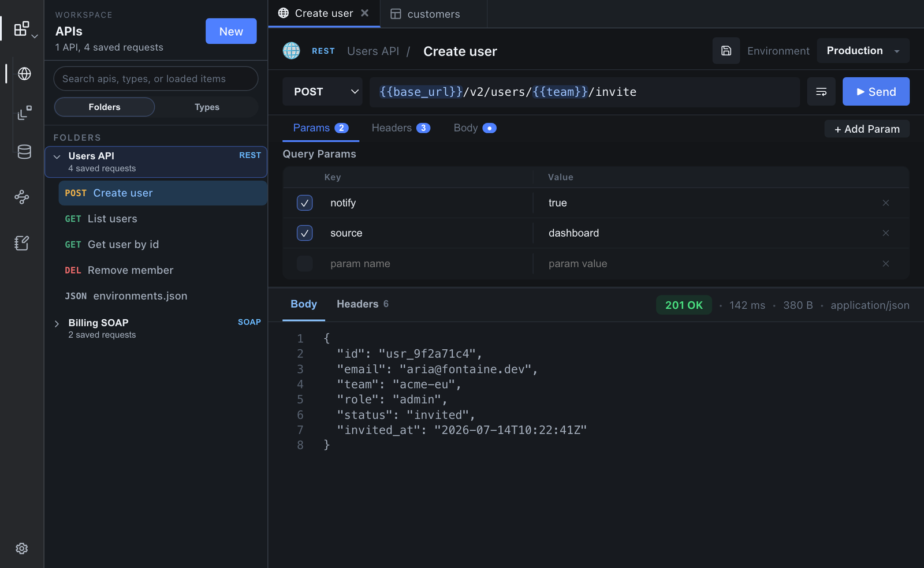Select the APIs globe sidebar icon

24,74
